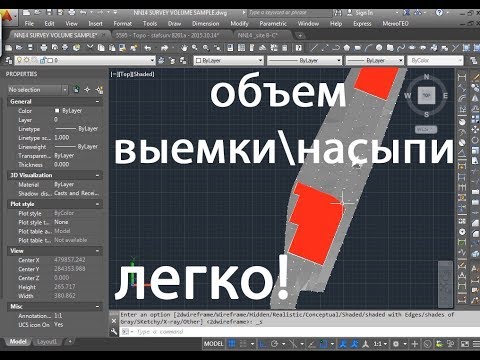
Task: Click the [Top] viewport view control label
Action: pos(125,74)
